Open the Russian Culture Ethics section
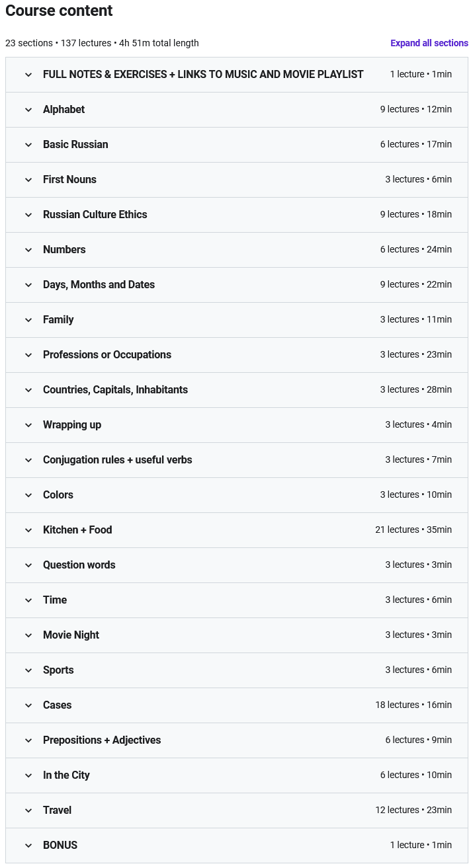This screenshot has width=473, height=868. tap(95, 215)
